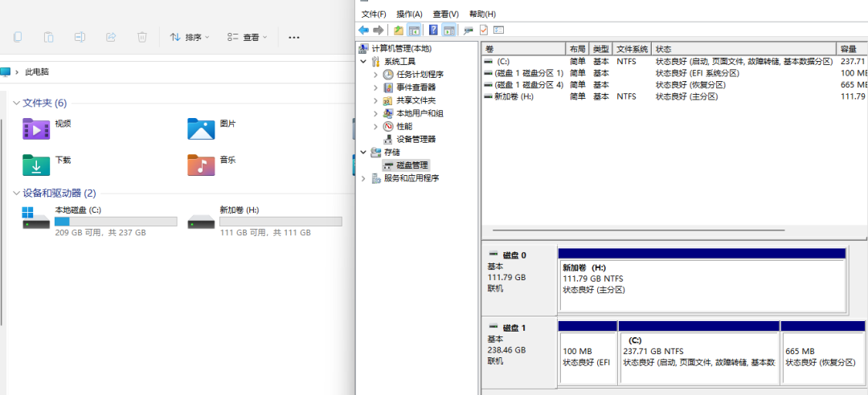Viewport: 868px width, 395px height.
Task: Click the blue Back arrow in Computer Management
Action: (364, 30)
